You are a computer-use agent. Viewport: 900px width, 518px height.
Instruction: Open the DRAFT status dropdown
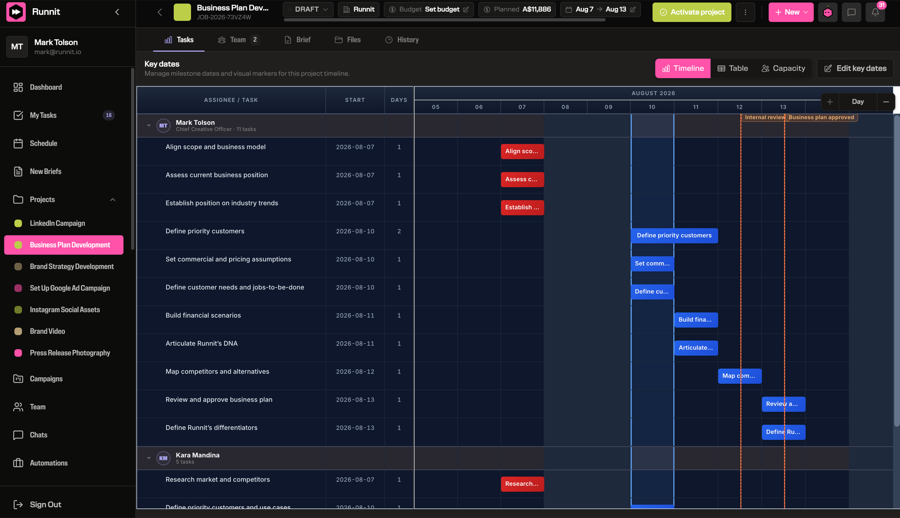(309, 10)
